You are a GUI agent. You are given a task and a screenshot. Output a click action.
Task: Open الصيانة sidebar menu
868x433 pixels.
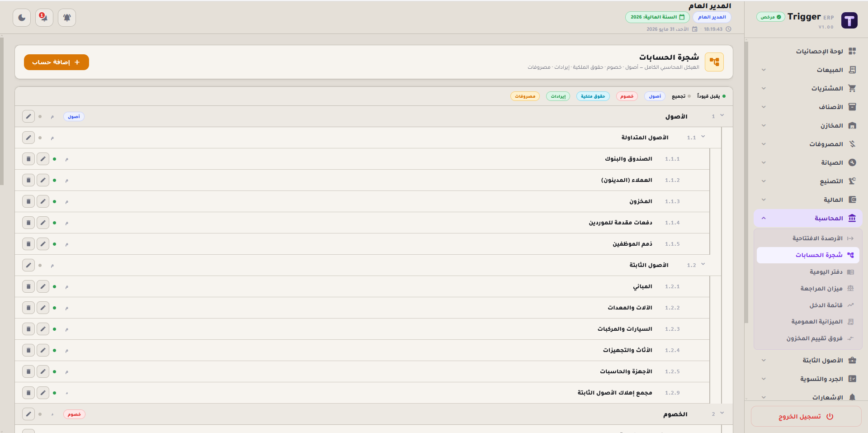[808, 162]
